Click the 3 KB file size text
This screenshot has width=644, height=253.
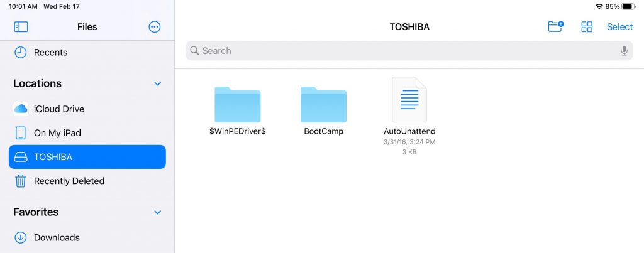coord(409,152)
